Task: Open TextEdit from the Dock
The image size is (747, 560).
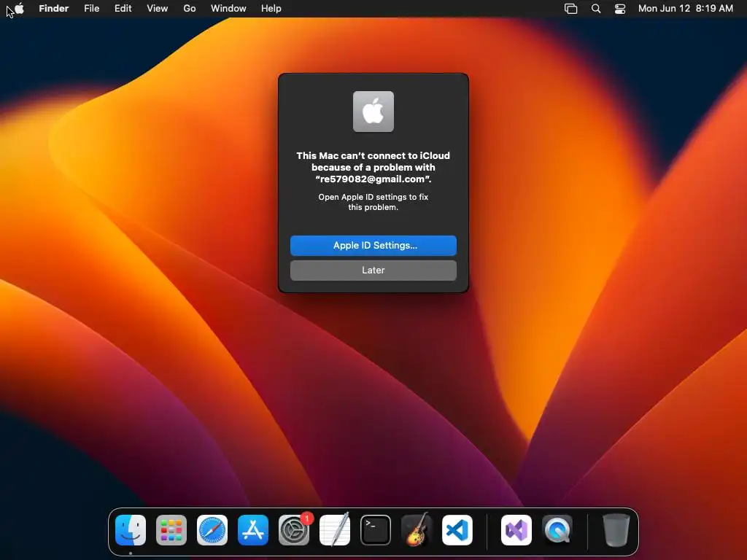Action: click(x=334, y=530)
